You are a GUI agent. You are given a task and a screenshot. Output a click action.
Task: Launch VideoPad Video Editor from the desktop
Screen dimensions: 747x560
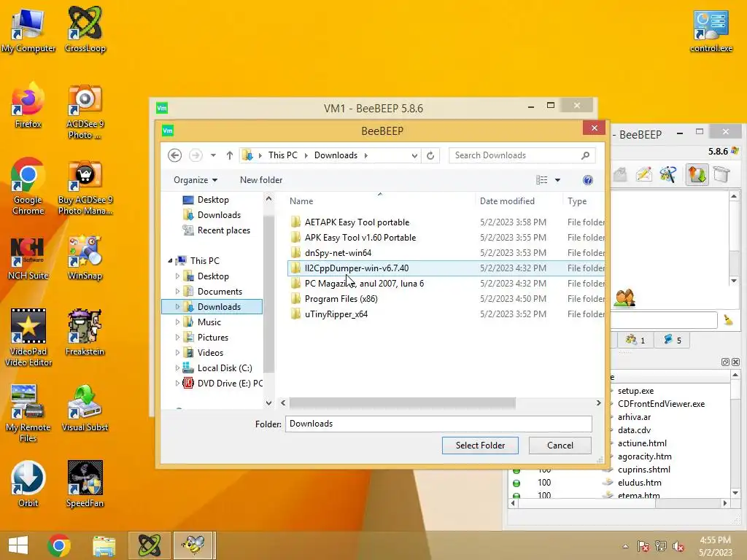[28, 338]
